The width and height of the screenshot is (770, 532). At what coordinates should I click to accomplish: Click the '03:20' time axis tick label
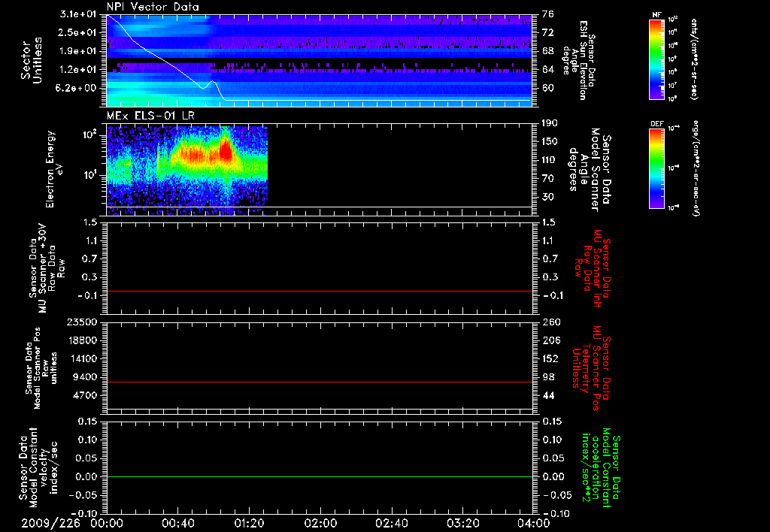tap(462, 523)
